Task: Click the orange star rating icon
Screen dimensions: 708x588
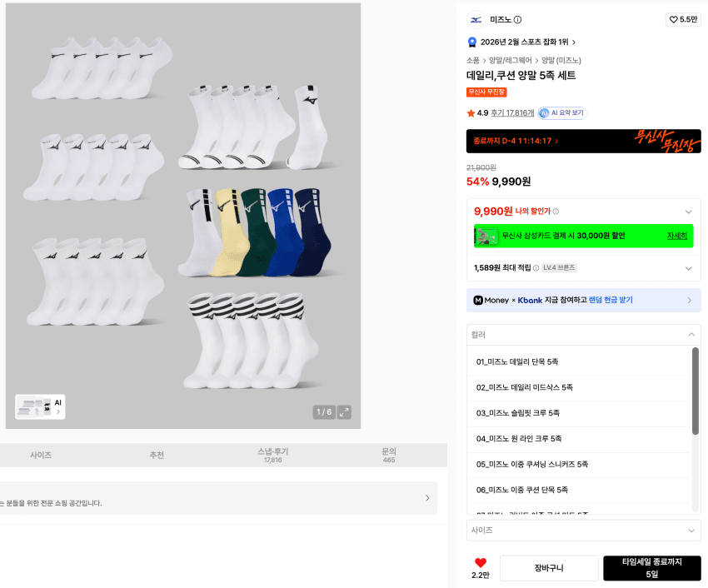Action: 471,113
